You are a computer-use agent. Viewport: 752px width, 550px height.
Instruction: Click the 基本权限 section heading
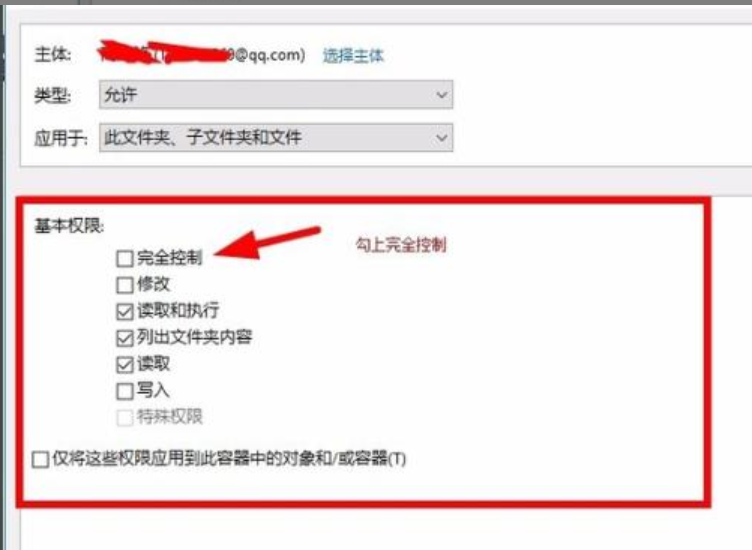point(69,226)
